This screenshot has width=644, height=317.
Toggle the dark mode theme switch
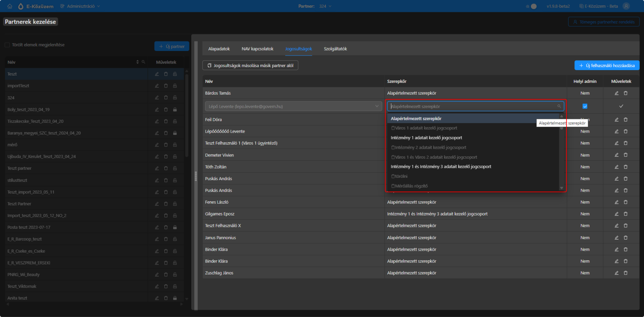pyautogui.click(x=531, y=6)
